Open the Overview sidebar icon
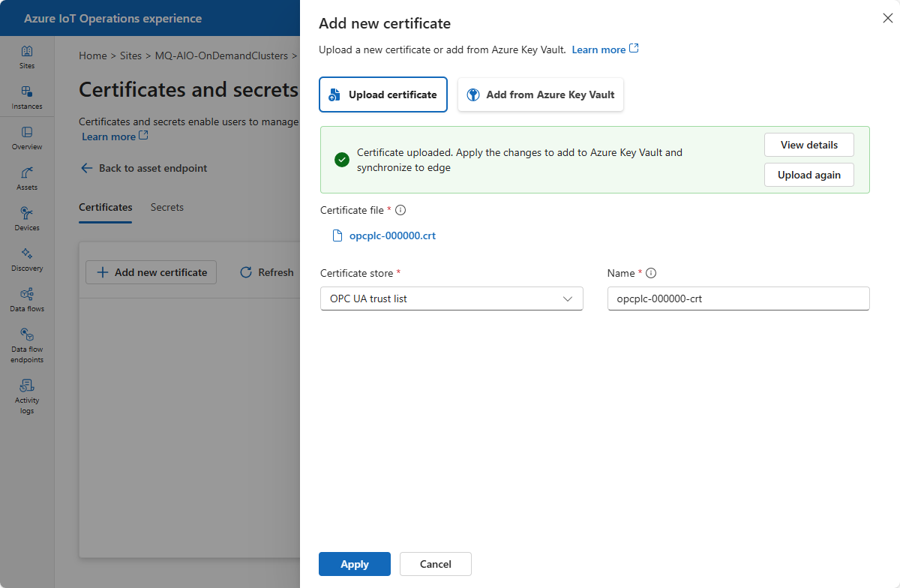Viewport: 900px width, 588px height. [27, 138]
